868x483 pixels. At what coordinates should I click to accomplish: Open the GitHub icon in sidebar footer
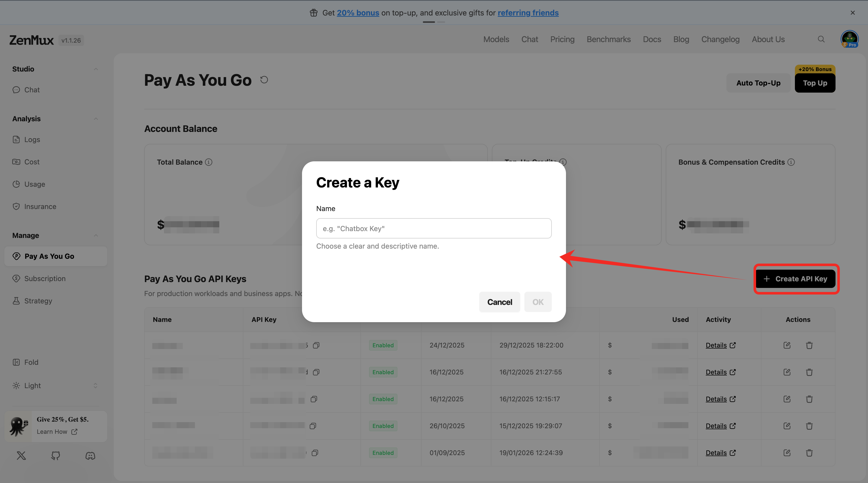click(56, 456)
